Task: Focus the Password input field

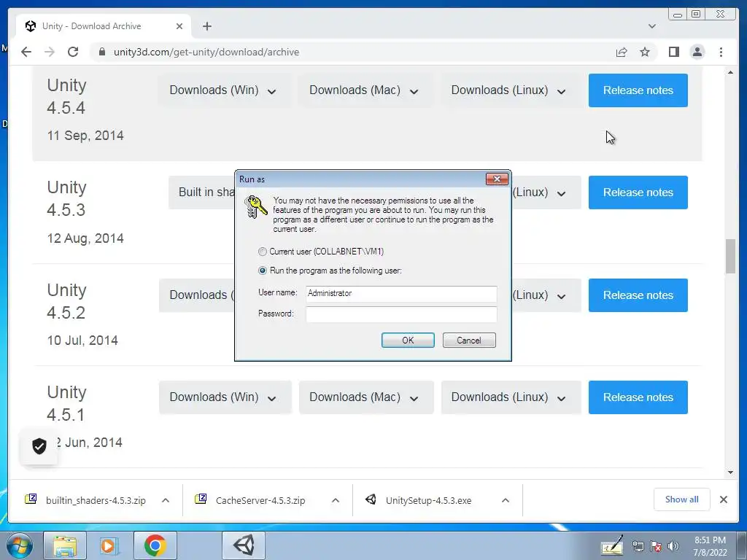Action: click(401, 314)
